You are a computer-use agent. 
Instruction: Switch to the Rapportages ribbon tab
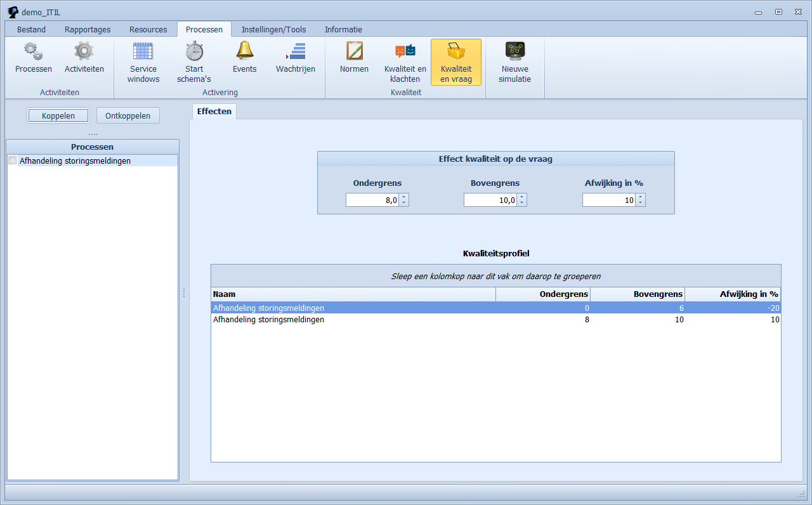coord(88,30)
